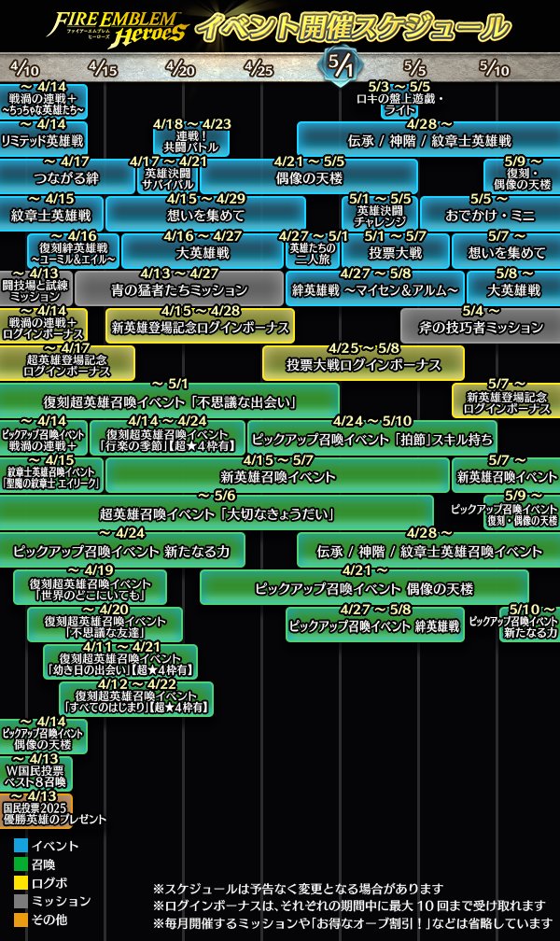Image resolution: width=560 pixels, height=941 pixels.
Task: Select the 「すべてのはじまり」 summon bar
Action: click(136, 701)
